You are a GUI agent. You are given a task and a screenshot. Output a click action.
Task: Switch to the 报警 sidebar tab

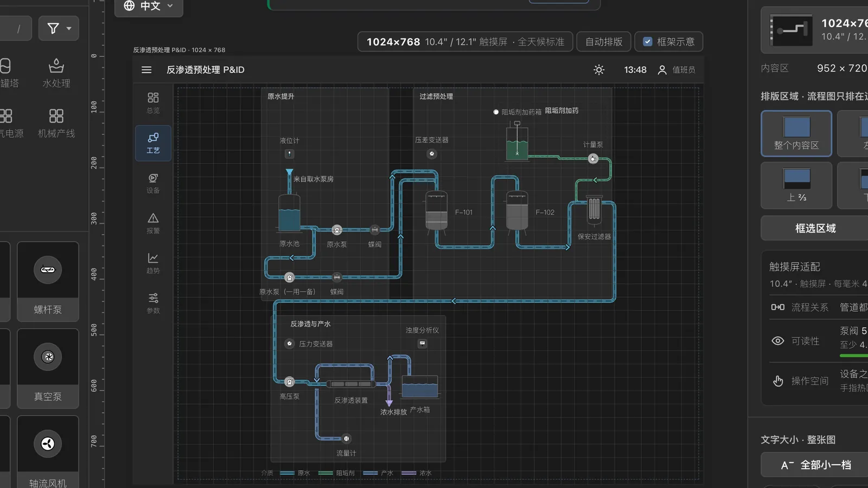pos(153,223)
